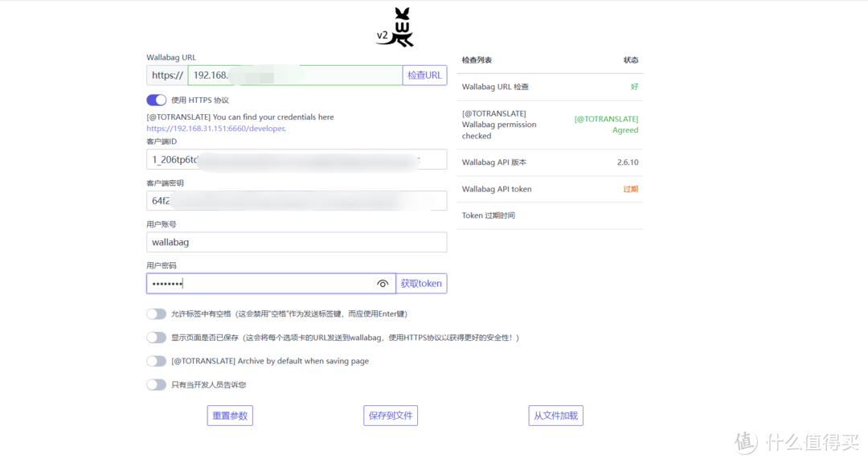Toggle Archive by default when saving page
The image size is (868, 463).
click(156, 362)
